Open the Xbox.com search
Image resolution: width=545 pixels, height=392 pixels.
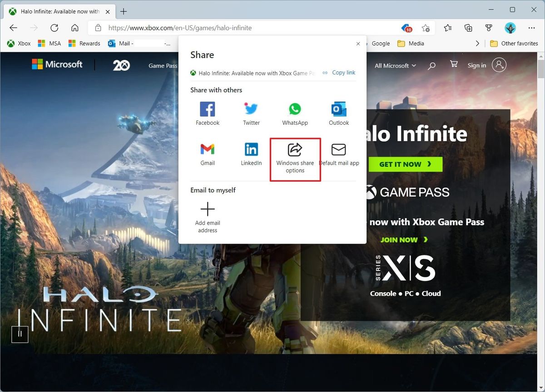pos(431,65)
